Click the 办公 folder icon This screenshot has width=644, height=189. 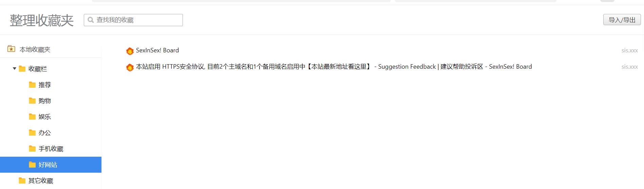pos(32,133)
